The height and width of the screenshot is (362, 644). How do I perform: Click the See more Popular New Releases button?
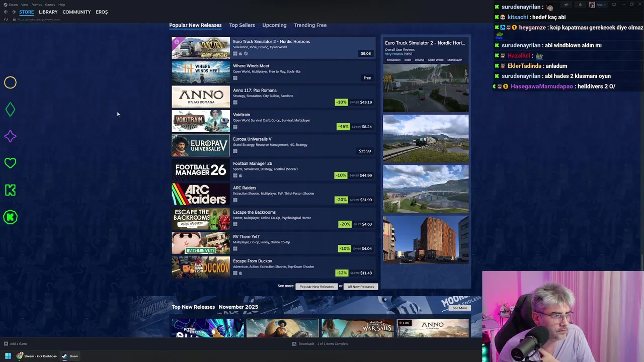(316, 287)
